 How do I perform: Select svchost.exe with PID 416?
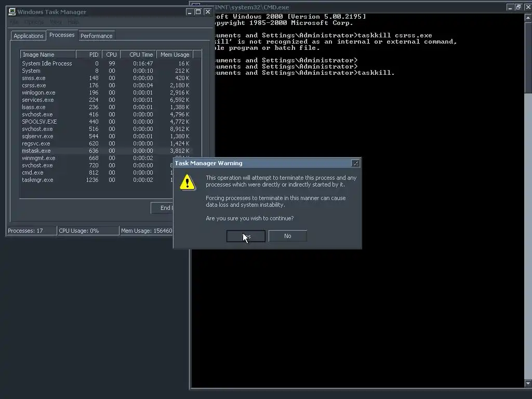pos(105,114)
